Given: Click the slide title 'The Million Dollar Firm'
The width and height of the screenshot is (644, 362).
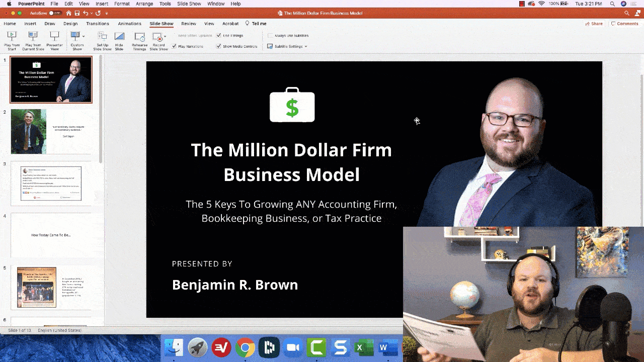Looking at the screenshot, I should point(291,150).
